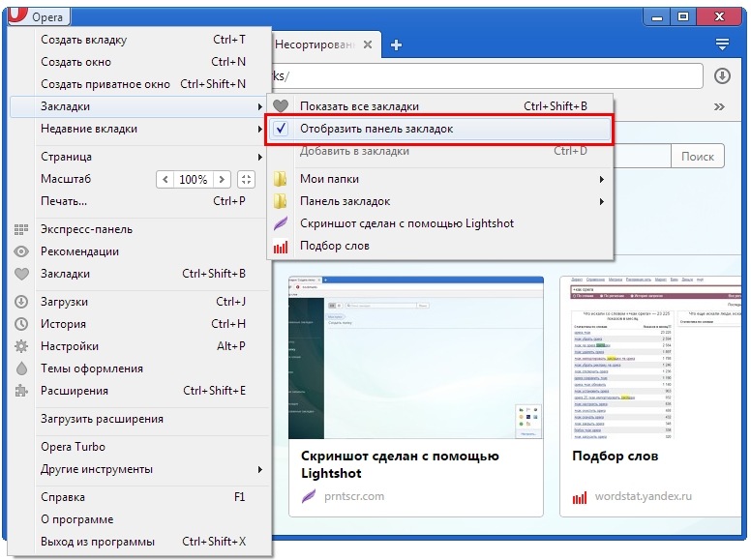This screenshot has width=751, height=560.
Task: Click the Express panel grid icon
Action: click(x=21, y=229)
